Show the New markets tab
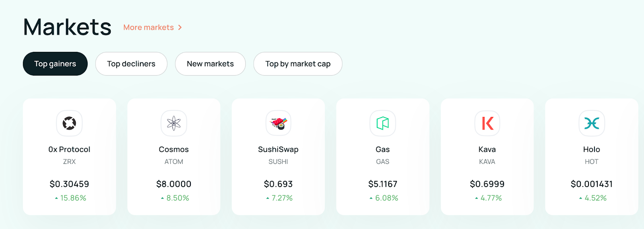This screenshot has width=644, height=229. 210,64
